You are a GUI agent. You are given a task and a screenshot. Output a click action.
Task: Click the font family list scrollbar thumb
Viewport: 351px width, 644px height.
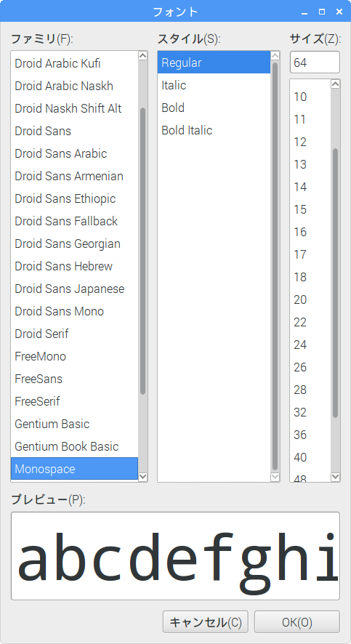(x=143, y=251)
